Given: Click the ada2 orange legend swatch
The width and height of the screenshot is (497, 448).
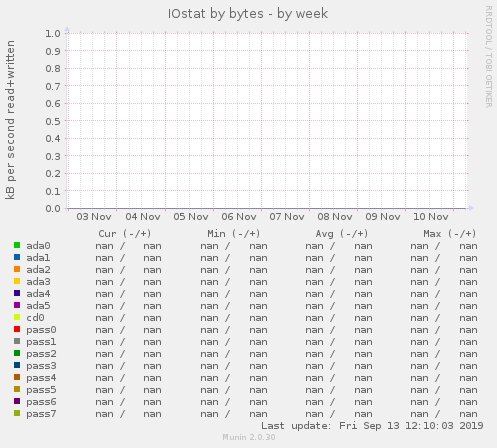Looking at the screenshot, I should (x=17, y=269).
